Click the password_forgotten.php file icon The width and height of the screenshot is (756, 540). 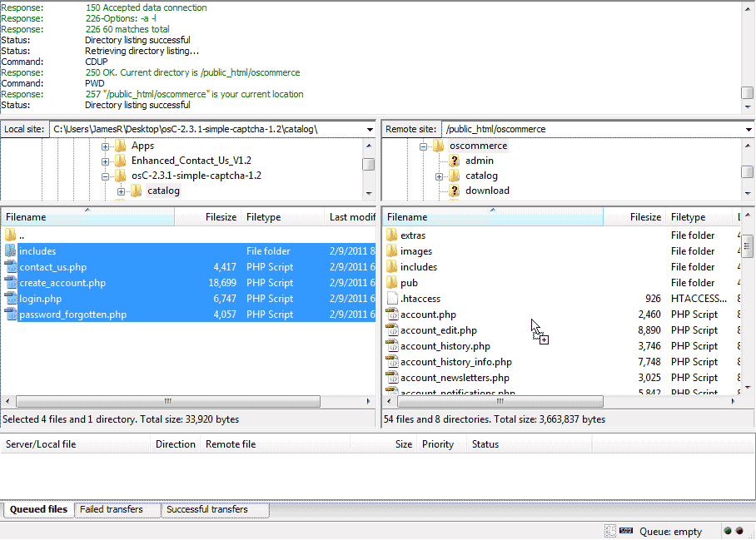click(10, 315)
